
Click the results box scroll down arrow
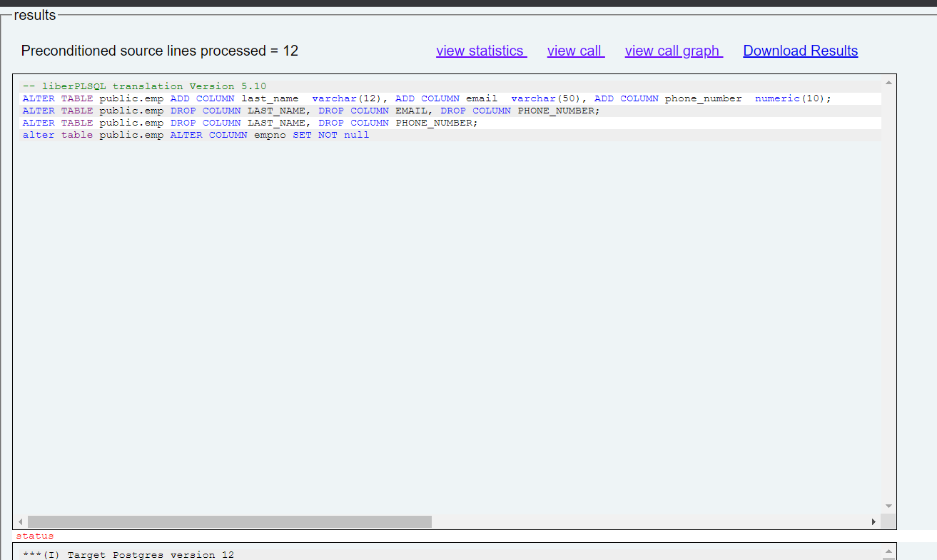click(x=888, y=506)
